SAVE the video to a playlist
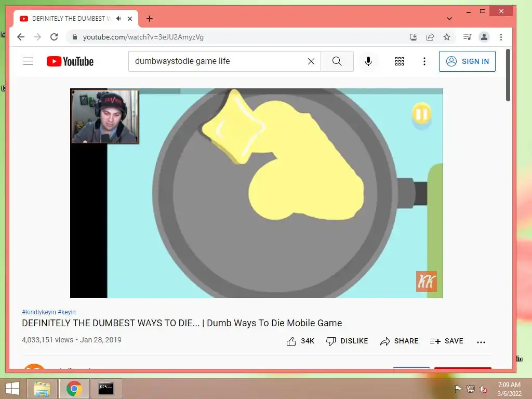Screen dimensions: 532x399 446,341
